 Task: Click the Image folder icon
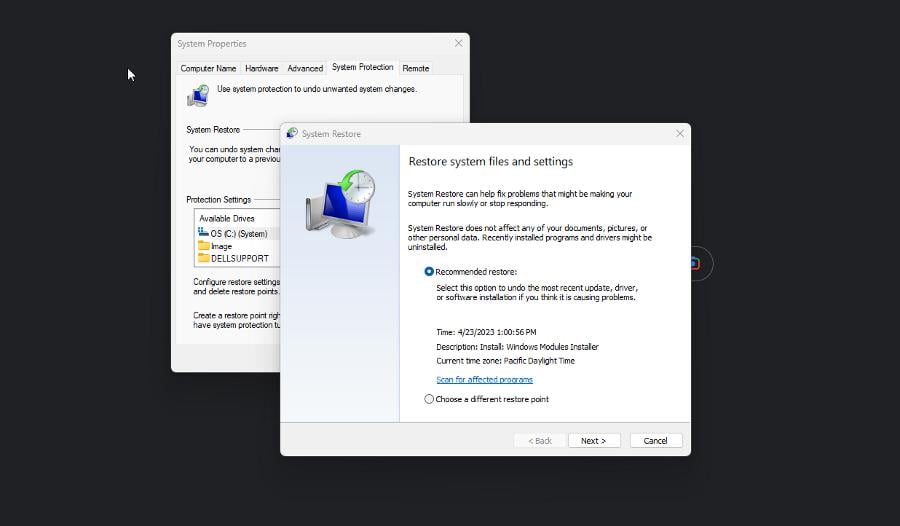pyautogui.click(x=204, y=245)
